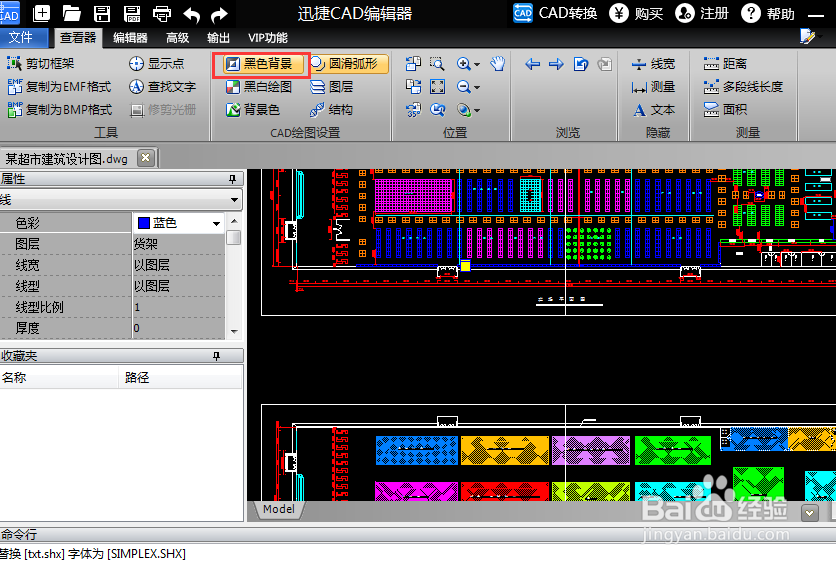Click the Zoom Out magnifier
Image resolution: width=836 pixels, height=563 pixels.
[464, 87]
